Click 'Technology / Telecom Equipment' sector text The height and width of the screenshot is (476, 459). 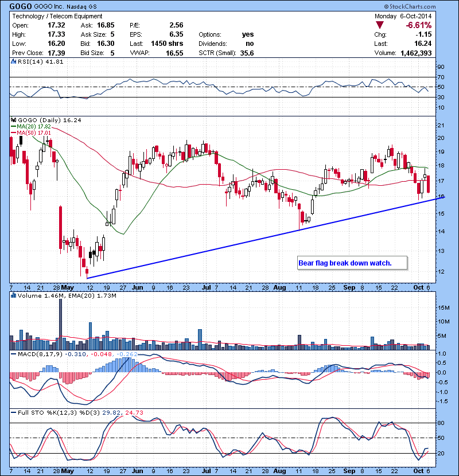pyautogui.click(x=57, y=16)
